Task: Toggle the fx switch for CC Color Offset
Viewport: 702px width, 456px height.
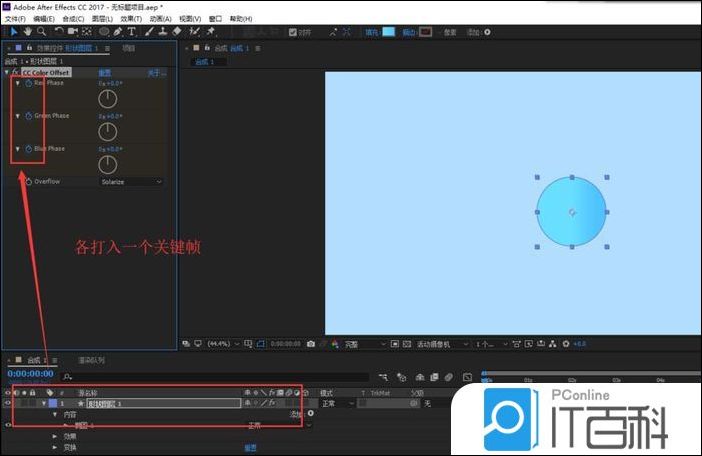Action: [17, 73]
